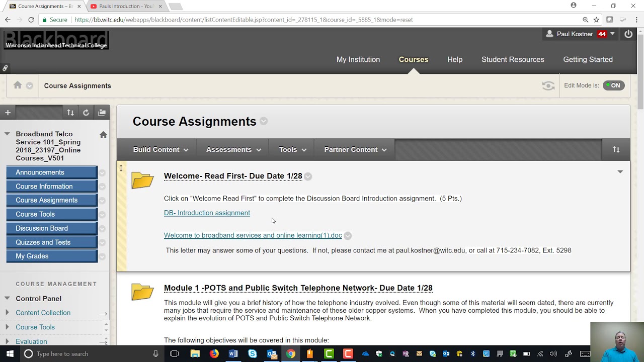This screenshot has height=362, width=644.
Task: Open the Tools dropdown in content toolbar
Action: click(292, 149)
